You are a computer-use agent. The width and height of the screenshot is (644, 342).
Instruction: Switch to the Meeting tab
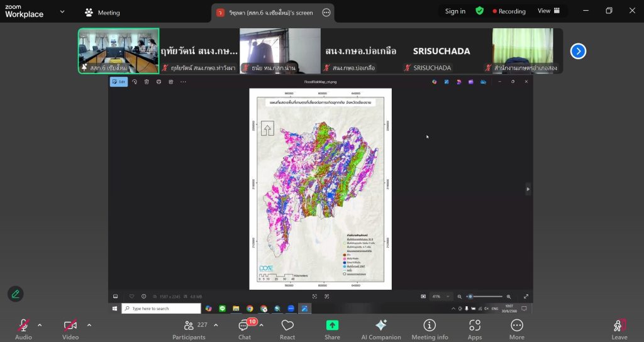click(103, 13)
